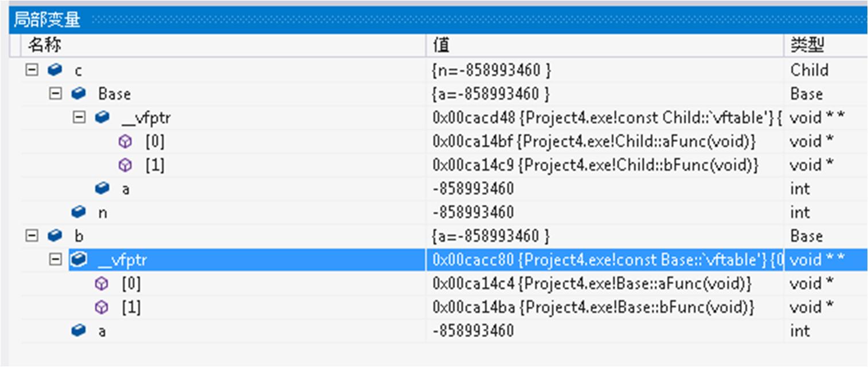Screen dimensions: 868x367
Task: Click the cube icon beside Base
Action: tap(79, 93)
